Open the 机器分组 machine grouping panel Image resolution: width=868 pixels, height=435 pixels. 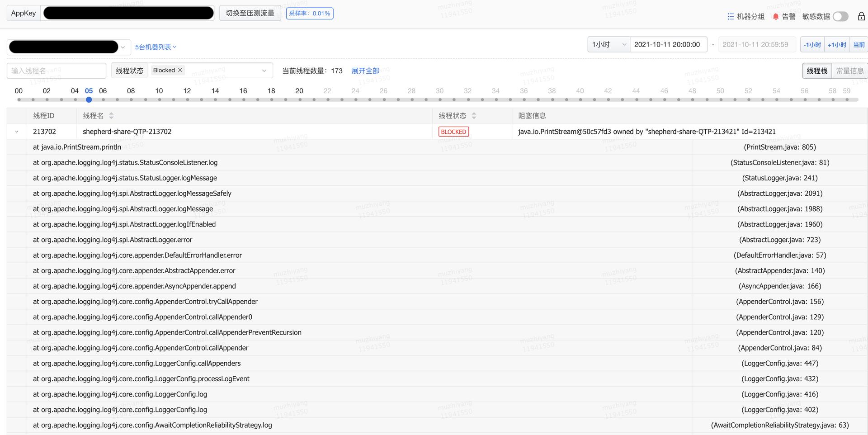pyautogui.click(x=745, y=16)
